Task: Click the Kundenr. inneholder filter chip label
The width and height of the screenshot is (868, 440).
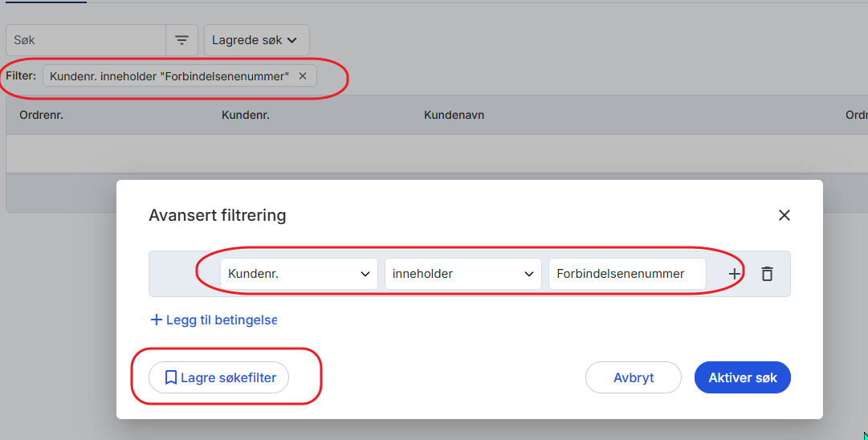Action: pos(169,76)
